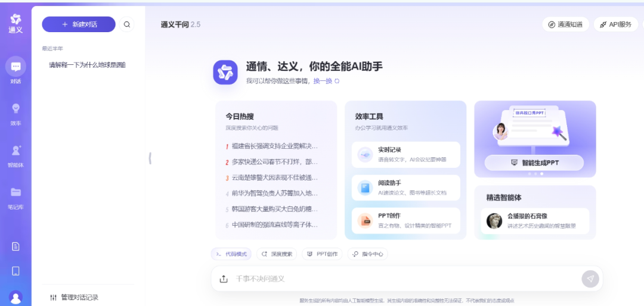Click the send message arrow button
Viewport: 644px width, 306px height.
tap(590, 279)
